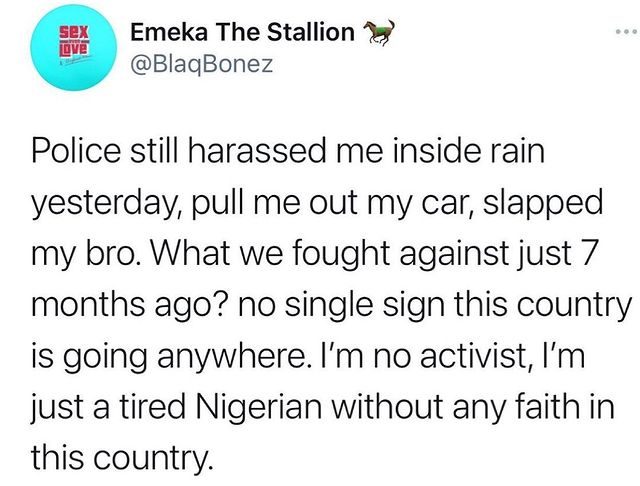Click the word "Police" in the tweet
Image resolution: width=640 pixels, height=486 pixels.
[x=74, y=150]
